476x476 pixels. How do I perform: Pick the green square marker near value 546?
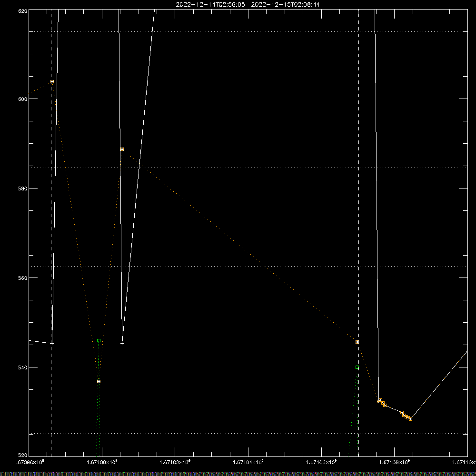pyautogui.click(x=99, y=341)
